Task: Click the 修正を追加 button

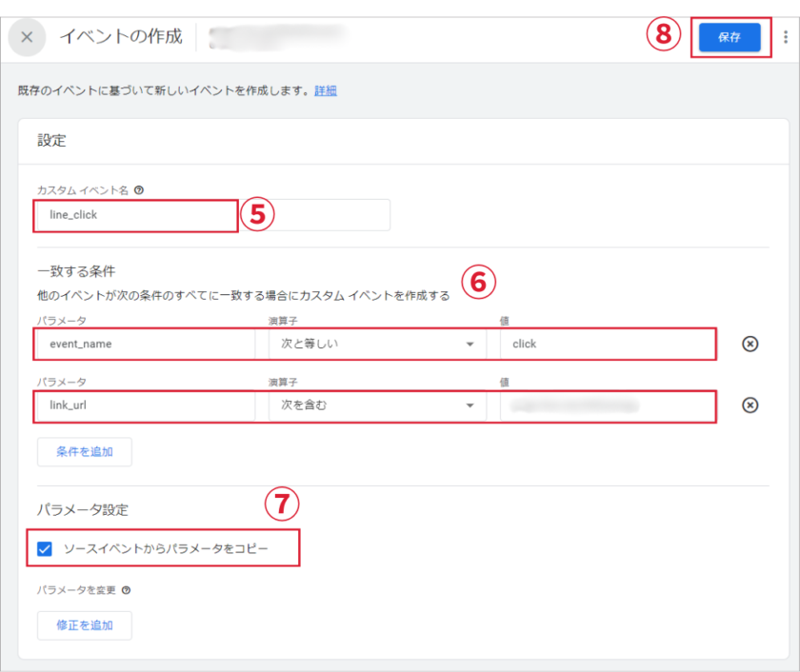Action: pos(85,625)
